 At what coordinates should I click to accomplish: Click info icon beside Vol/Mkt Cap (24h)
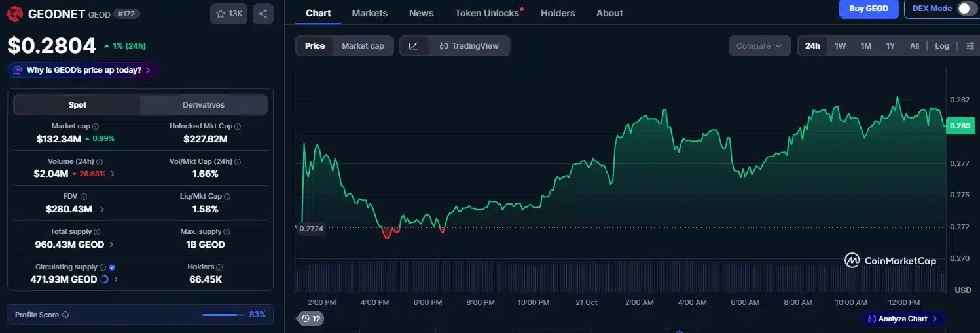[238, 161]
